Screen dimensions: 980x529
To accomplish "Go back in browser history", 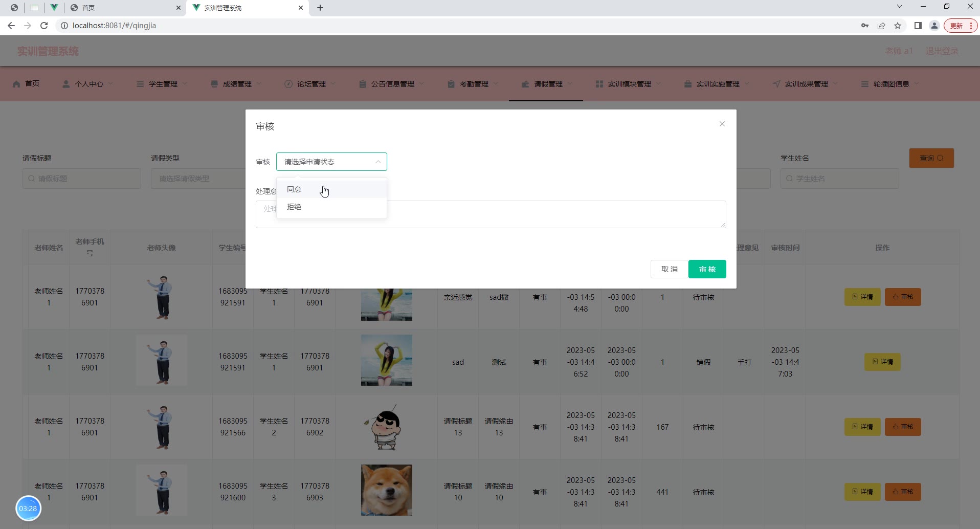I will tap(11, 26).
